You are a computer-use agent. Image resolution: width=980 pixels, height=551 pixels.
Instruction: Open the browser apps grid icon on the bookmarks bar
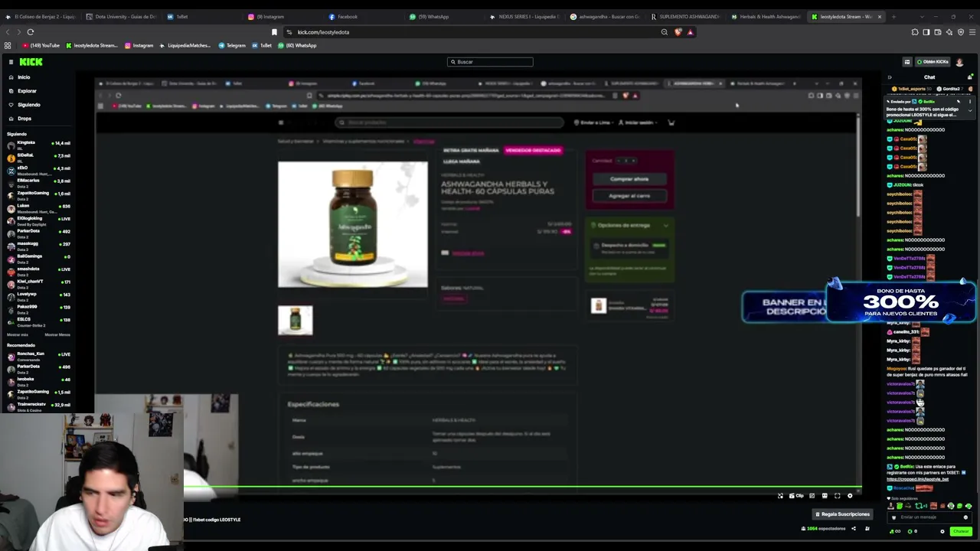click(8, 45)
